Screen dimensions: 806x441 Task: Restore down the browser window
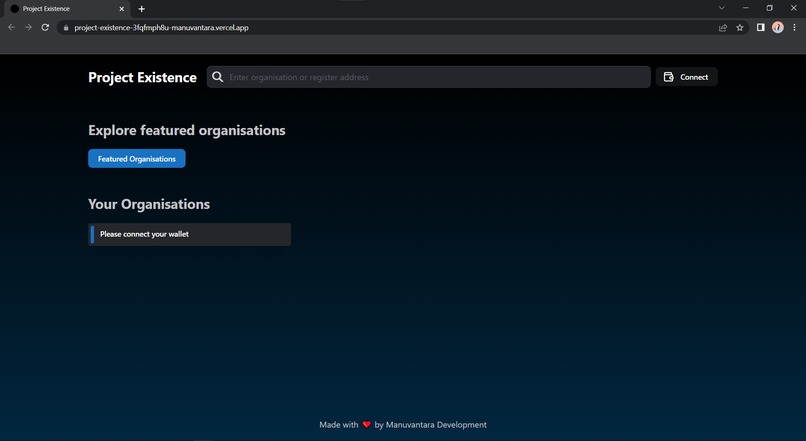tap(770, 8)
